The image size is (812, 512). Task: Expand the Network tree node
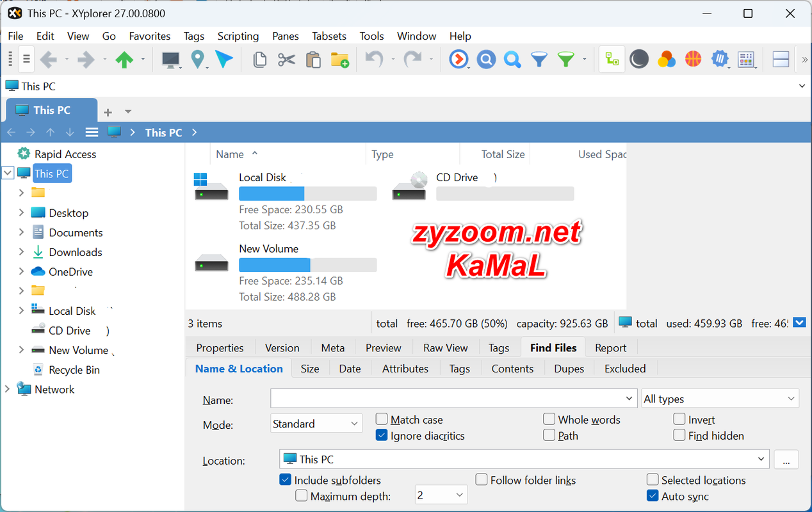8,388
